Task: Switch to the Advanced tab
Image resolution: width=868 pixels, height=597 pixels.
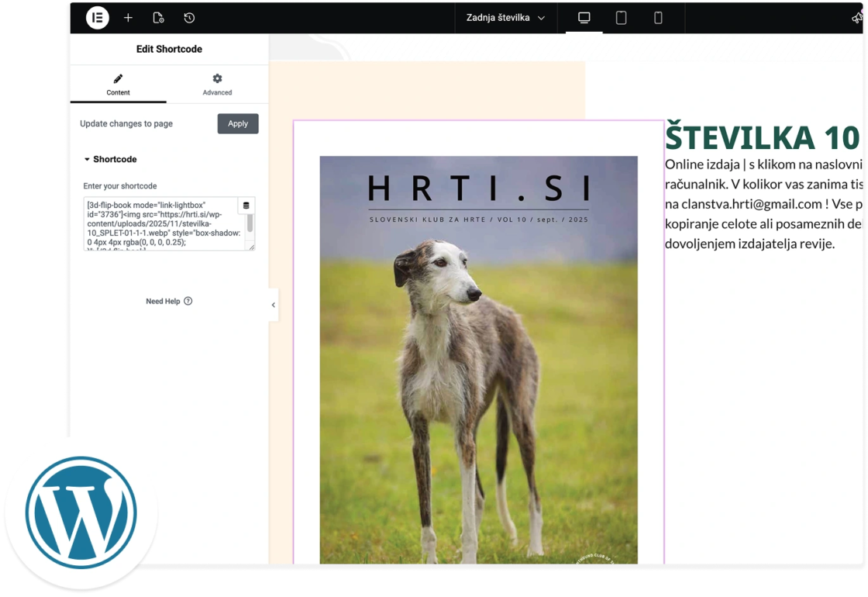Action: click(x=217, y=85)
